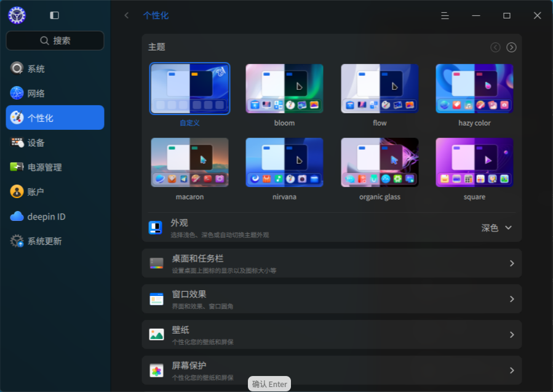Select the square theme thumbnail
Screen dimensions: 553x392
tap(475, 162)
